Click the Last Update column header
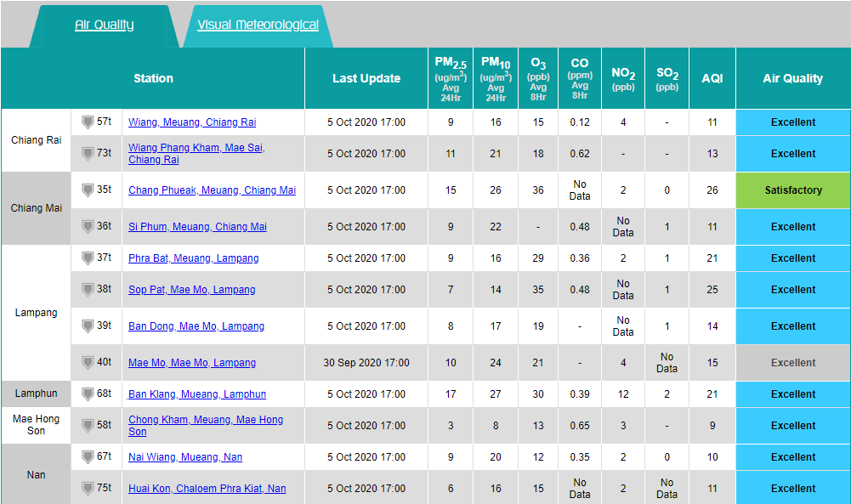This screenshot has width=851, height=504. coord(366,78)
